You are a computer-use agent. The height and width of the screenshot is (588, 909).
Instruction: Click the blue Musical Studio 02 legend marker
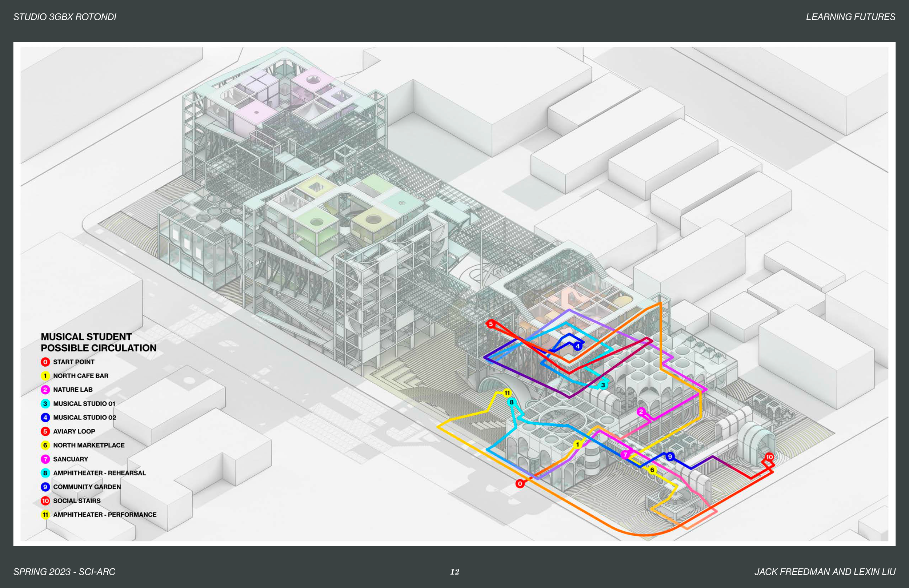pos(45,417)
